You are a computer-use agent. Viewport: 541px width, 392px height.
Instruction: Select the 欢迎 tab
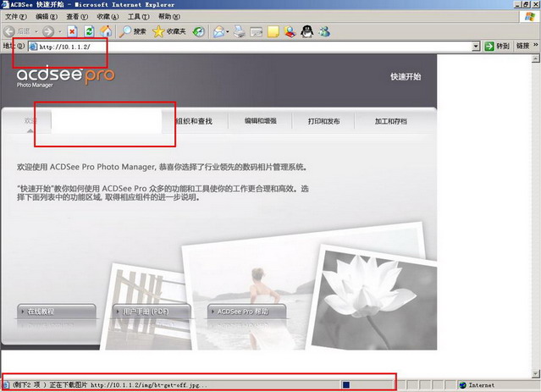(x=30, y=120)
